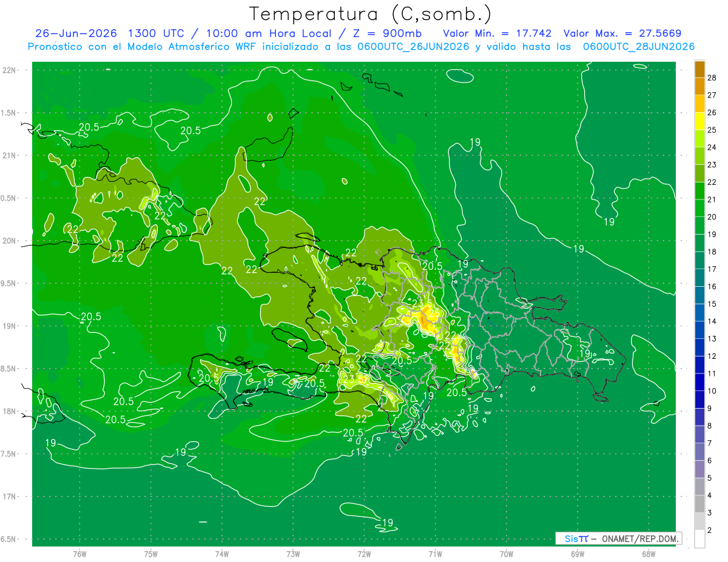Click the colorbar scale label '25'
Viewport: 728px width, 562px height.
pos(712,130)
